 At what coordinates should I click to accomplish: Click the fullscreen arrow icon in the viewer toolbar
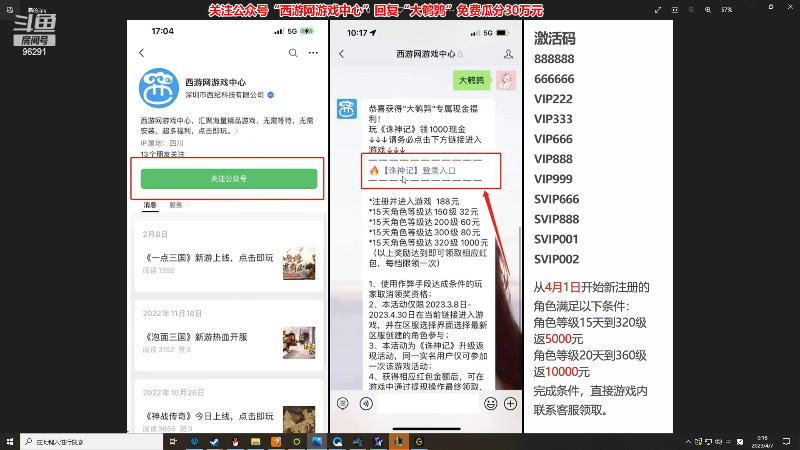[x=658, y=10]
